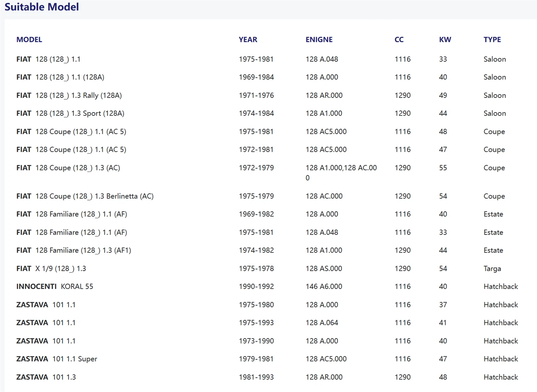Click year 1974-1982
537x392 pixels.
256,250
